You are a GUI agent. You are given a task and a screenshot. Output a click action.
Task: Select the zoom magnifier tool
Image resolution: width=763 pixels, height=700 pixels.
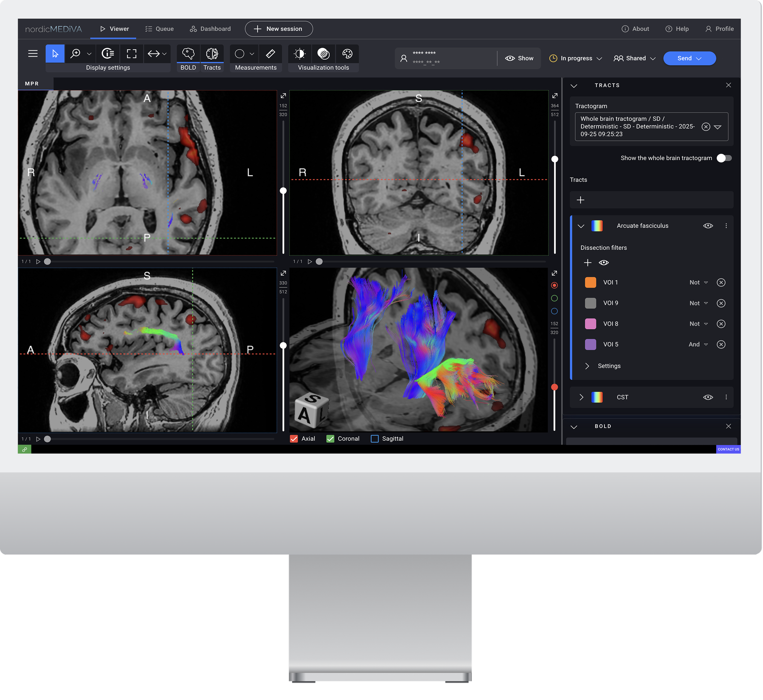(x=75, y=53)
